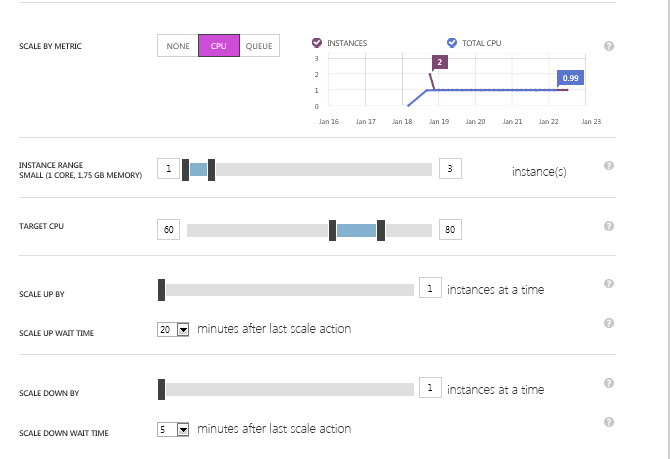Show help for Scale Up Wait Time
The height and width of the screenshot is (459, 670).
[609, 323]
